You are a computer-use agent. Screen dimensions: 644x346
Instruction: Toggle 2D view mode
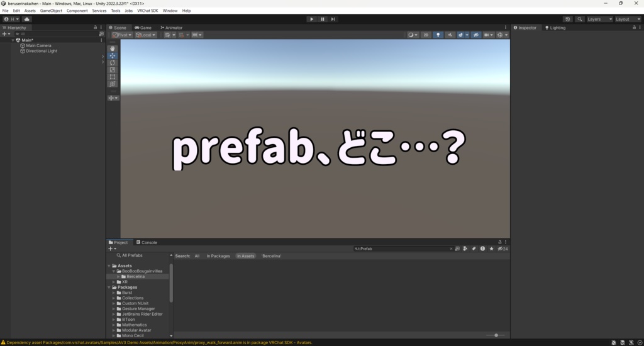(426, 35)
